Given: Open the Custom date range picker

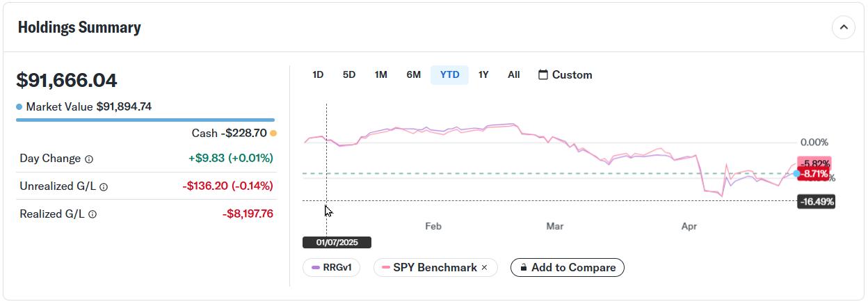Looking at the screenshot, I should (572, 74).
